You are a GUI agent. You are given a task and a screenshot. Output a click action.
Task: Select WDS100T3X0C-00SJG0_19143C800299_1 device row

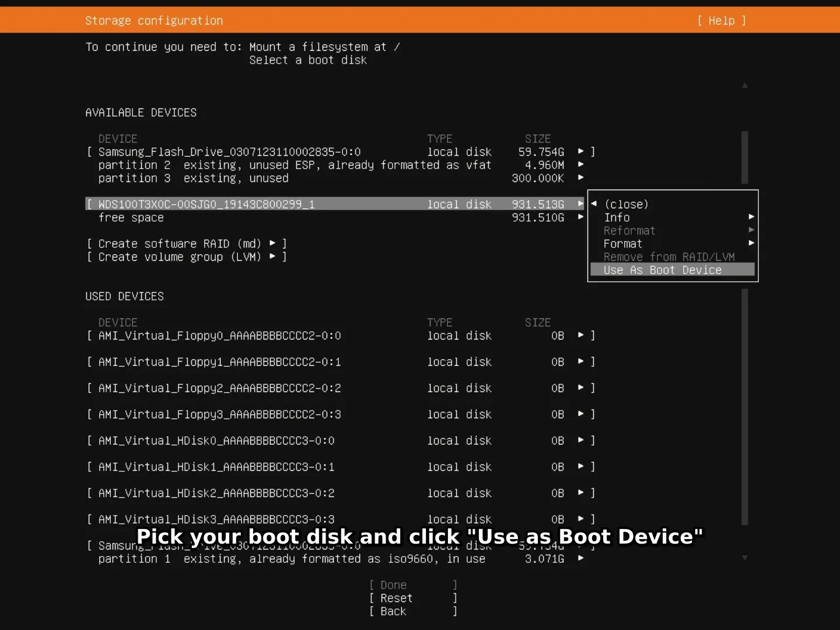334,204
